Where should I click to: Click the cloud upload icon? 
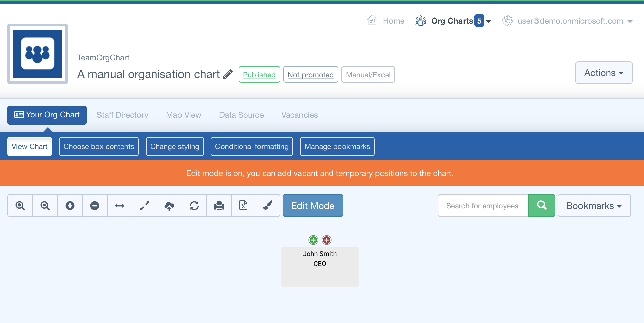(x=169, y=206)
